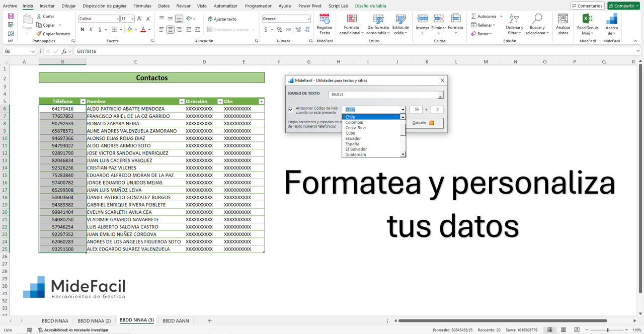644x334 pixels.
Task: Open the Nombre column filter dropdown
Action: point(182,102)
